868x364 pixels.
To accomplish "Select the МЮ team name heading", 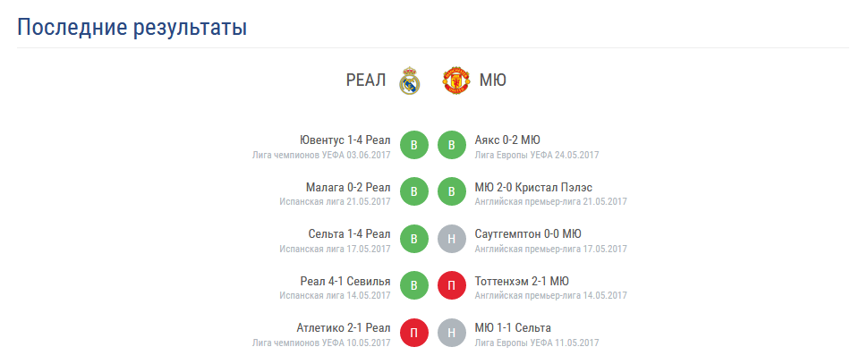I will coord(493,80).
